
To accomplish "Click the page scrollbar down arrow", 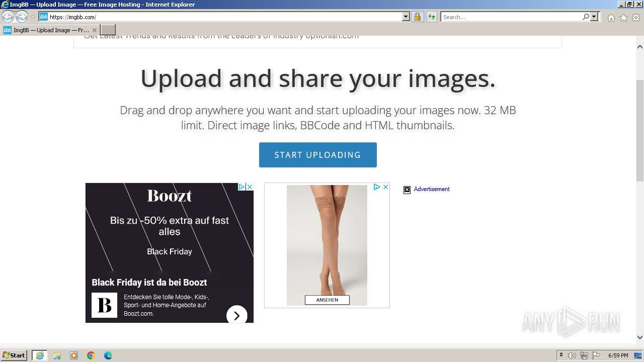I will (640, 337).
